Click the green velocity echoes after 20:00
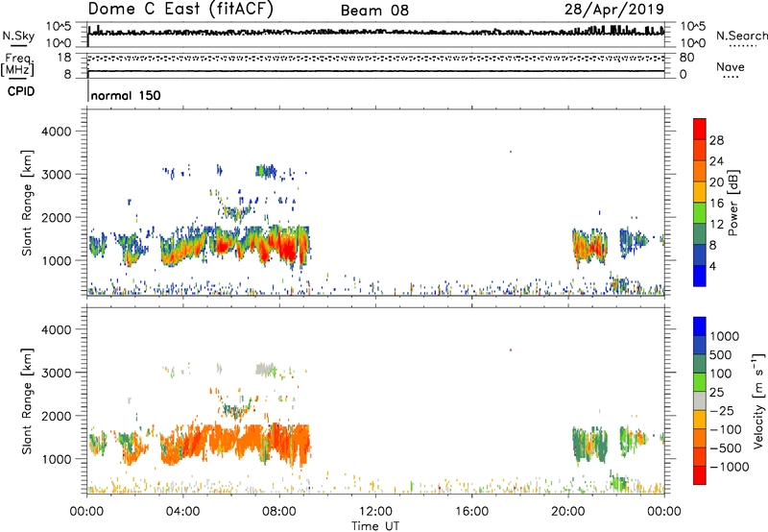This screenshot has height=532, width=768. (590, 445)
